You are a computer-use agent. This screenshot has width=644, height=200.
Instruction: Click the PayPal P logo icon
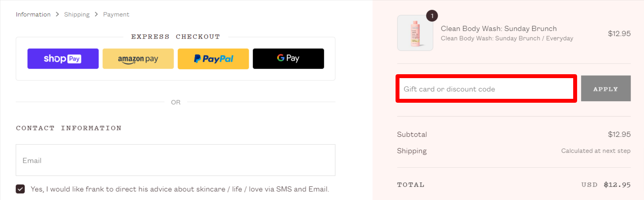(197, 59)
